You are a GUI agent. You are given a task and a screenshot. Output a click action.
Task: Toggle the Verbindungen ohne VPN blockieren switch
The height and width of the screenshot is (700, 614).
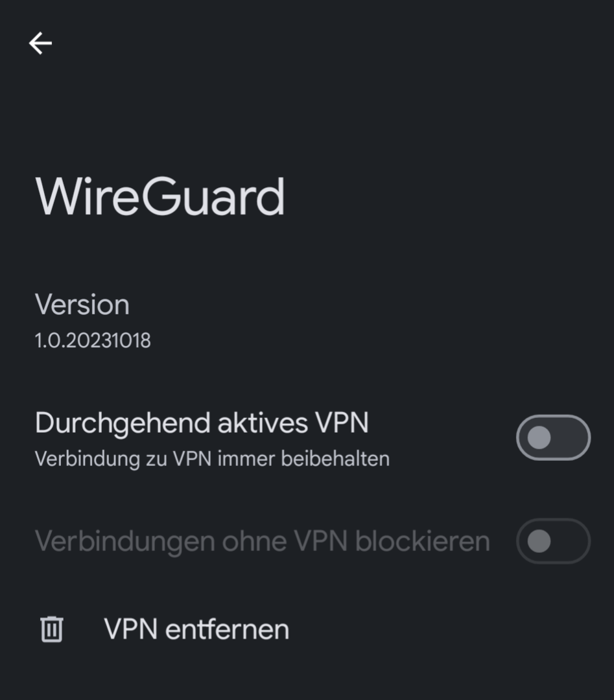553,541
